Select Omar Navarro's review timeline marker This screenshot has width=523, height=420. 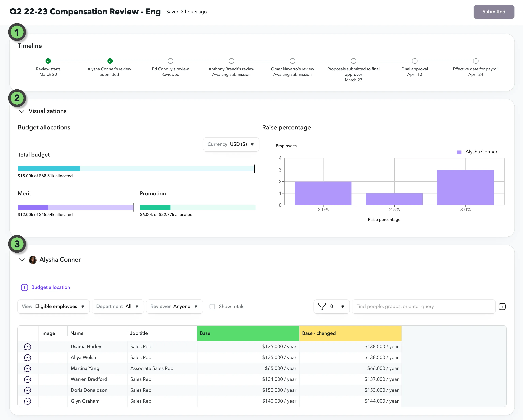tap(293, 61)
